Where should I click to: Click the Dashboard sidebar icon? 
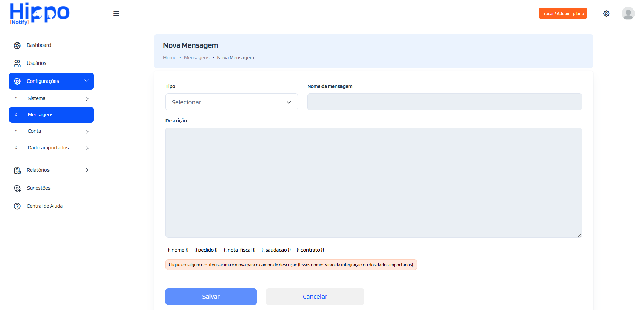[x=17, y=45]
